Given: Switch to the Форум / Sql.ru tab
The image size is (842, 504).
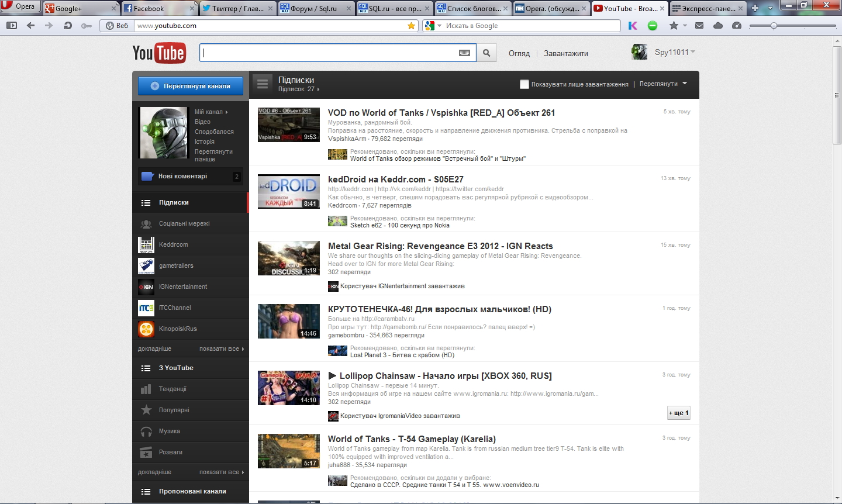Looking at the screenshot, I should (x=316, y=8).
